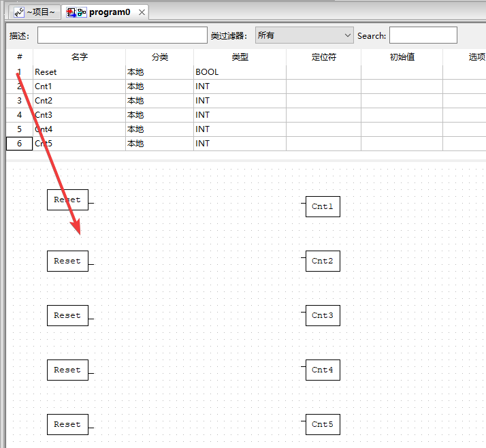Click into the Search input box

tap(423, 35)
